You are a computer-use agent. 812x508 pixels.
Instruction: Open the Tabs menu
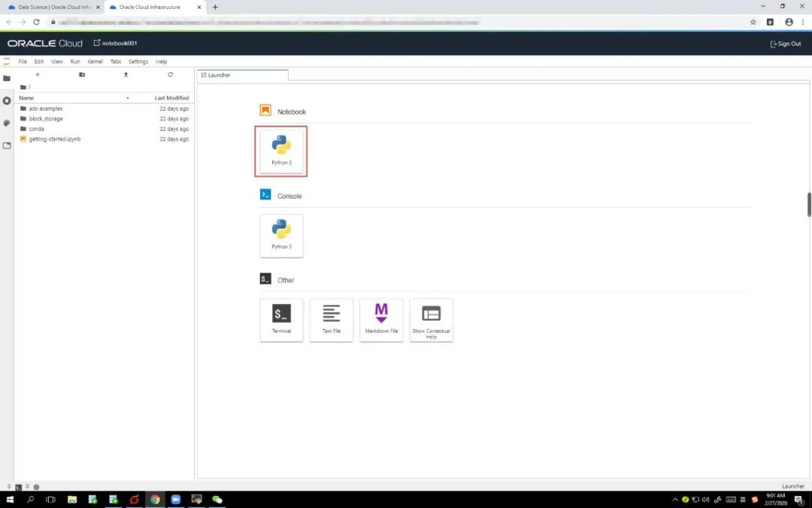[x=116, y=61]
